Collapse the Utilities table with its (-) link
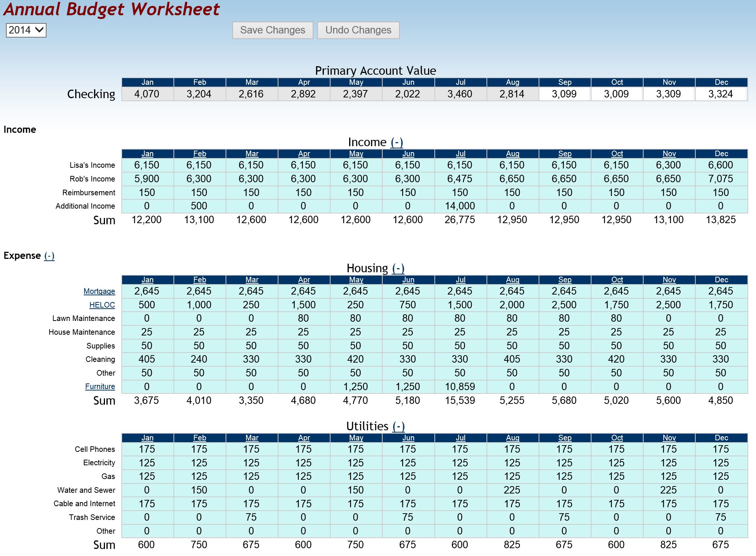Viewport: 756px width, 556px height. click(399, 426)
